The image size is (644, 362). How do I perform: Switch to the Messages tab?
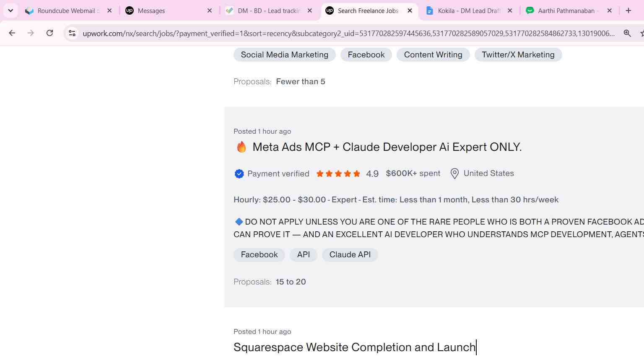click(169, 10)
